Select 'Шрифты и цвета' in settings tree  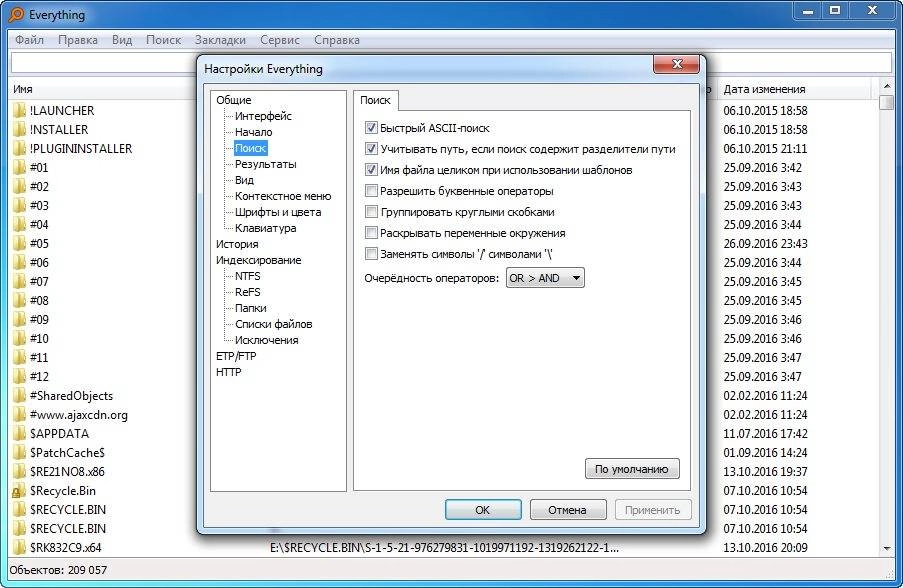[278, 212]
